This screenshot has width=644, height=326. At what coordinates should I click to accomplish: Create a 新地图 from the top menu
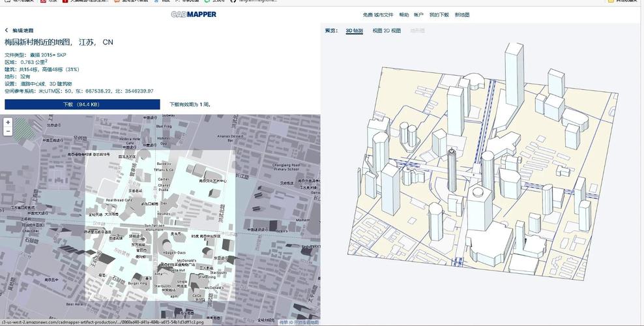(462, 15)
